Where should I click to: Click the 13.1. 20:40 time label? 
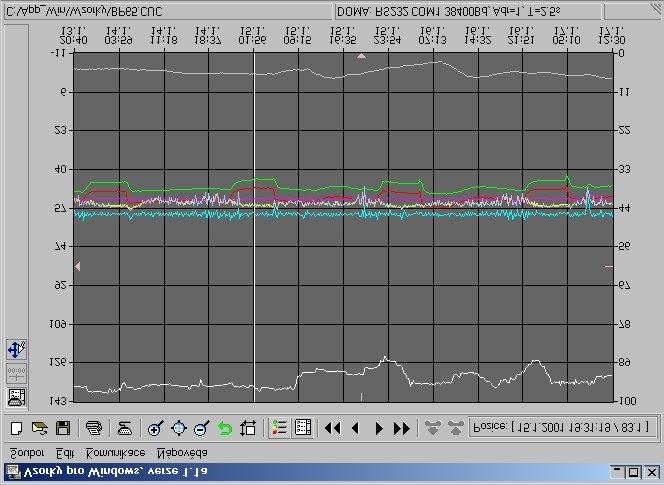click(x=74, y=36)
